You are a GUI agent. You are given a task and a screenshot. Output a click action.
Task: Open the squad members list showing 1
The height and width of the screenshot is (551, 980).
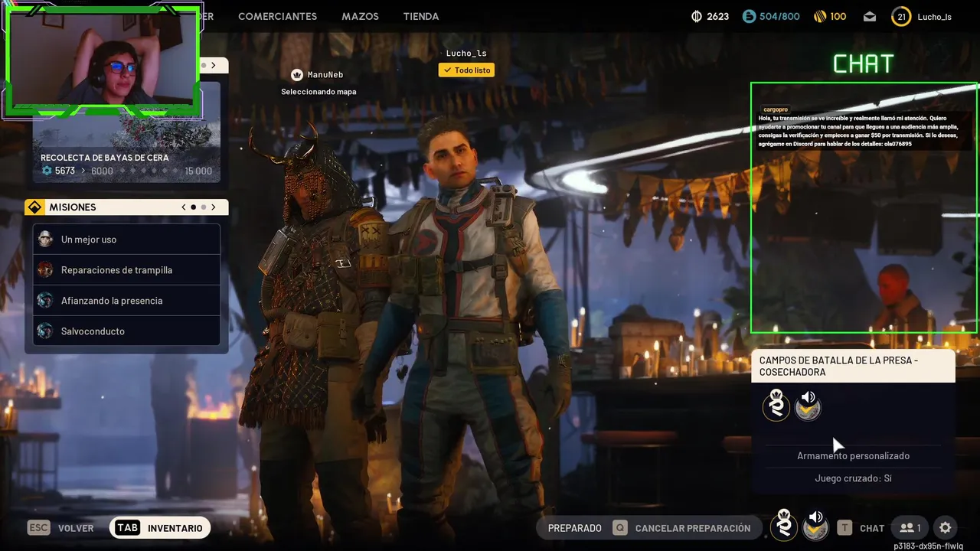910,527
